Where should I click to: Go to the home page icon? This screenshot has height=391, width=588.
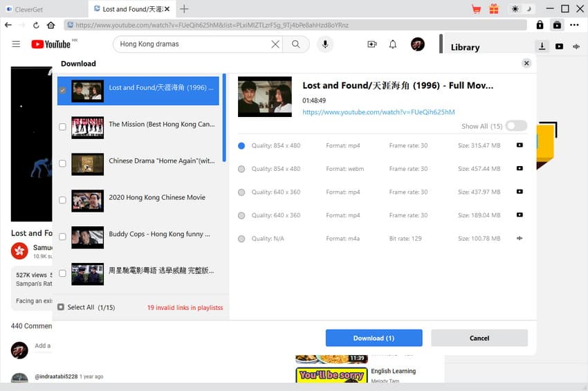coord(51,25)
